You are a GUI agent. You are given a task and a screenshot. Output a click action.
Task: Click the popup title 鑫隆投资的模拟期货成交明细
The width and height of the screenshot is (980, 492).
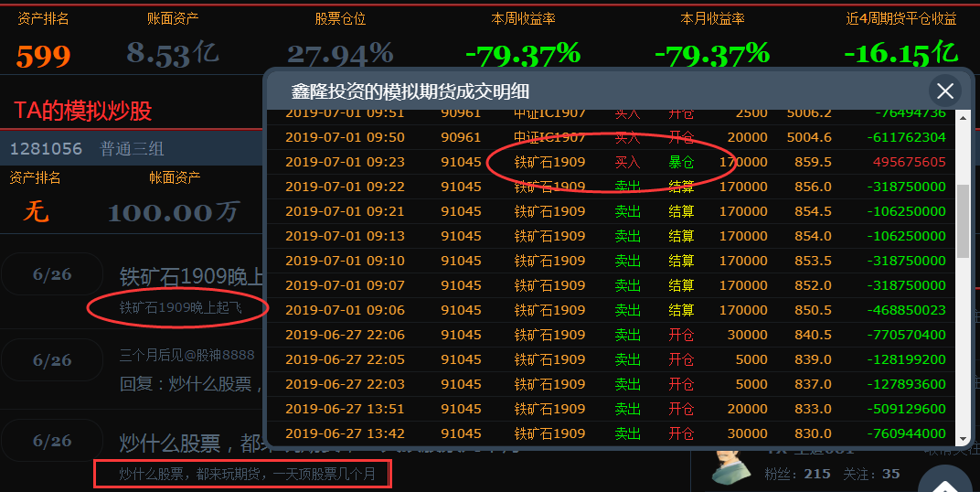tap(410, 91)
